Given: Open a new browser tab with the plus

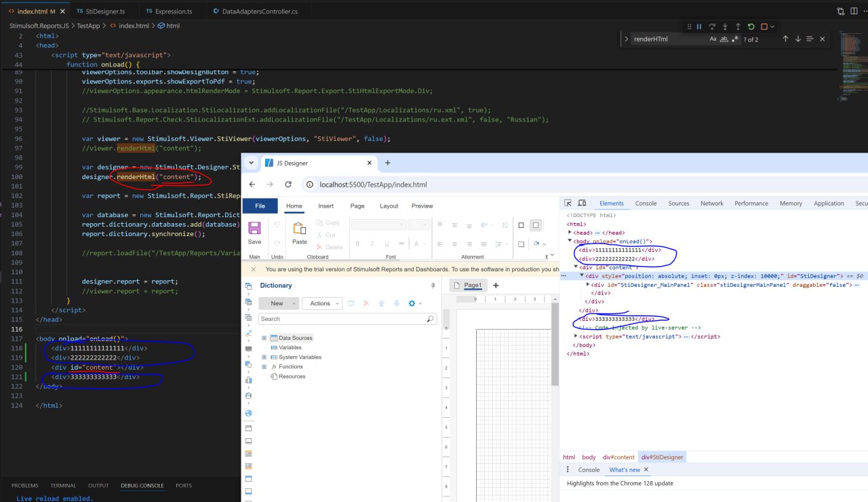Looking at the screenshot, I should coord(388,163).
